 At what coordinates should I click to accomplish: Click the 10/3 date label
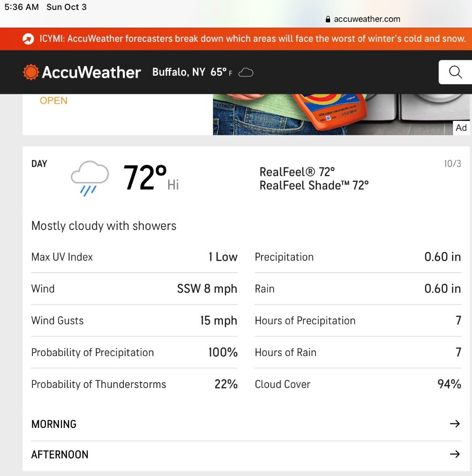tap(452, 164)
